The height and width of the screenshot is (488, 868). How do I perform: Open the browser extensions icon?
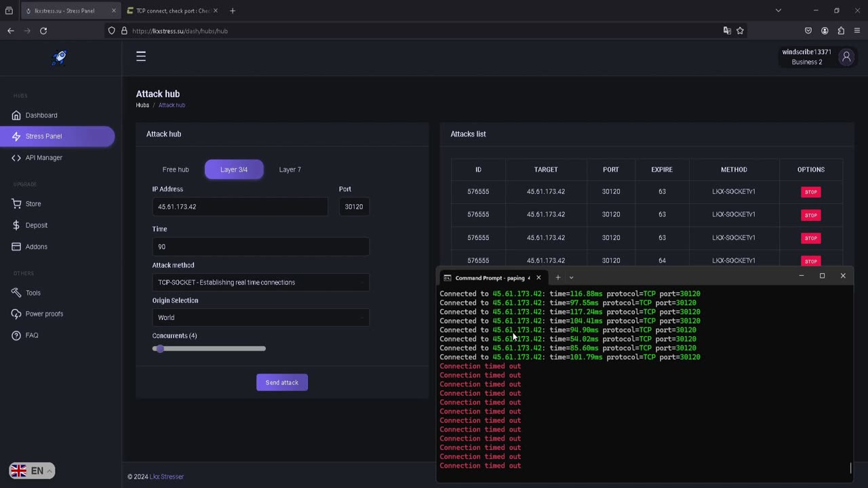tap(841, 30)
